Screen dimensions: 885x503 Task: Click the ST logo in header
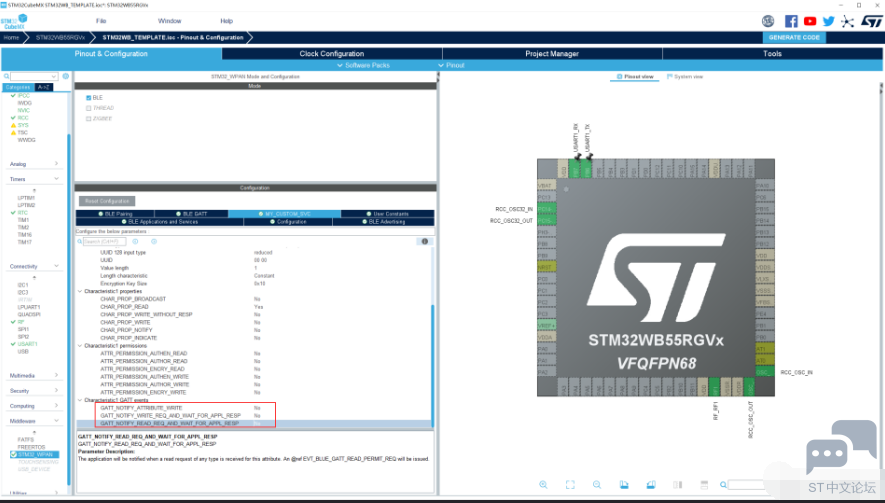point(871,21)
